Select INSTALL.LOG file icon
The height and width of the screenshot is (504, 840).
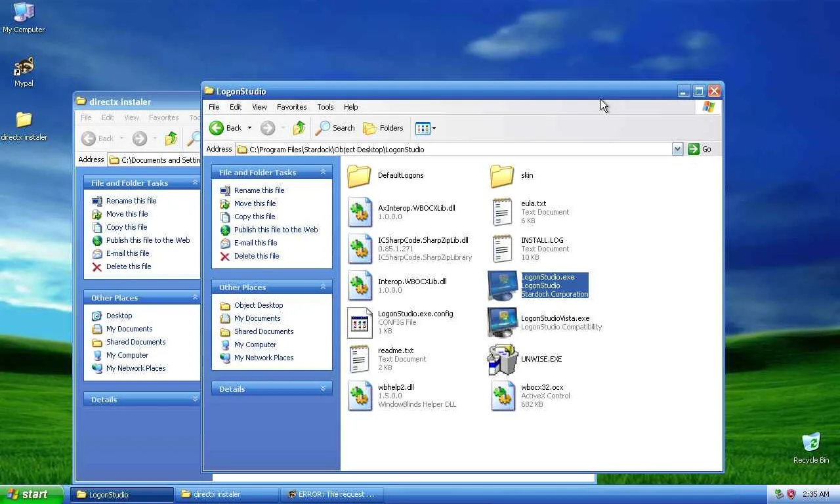pos(503,249)
